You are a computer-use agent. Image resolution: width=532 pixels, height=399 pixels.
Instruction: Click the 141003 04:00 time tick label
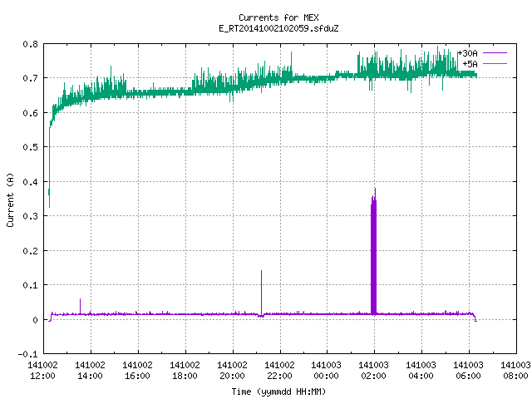click(421, 371)
